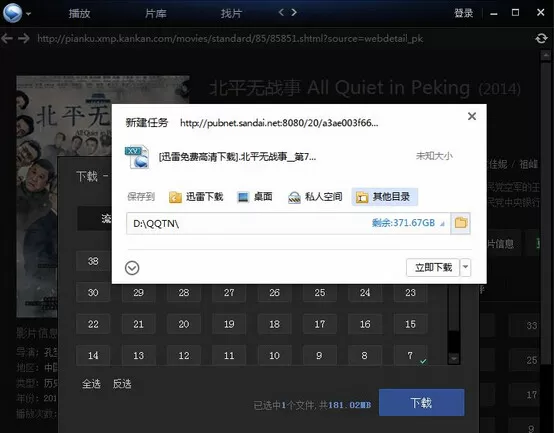Switch to the 找片 tab
Image resolution: width=554 pixels, height=433 pixels.
(231, 13)
